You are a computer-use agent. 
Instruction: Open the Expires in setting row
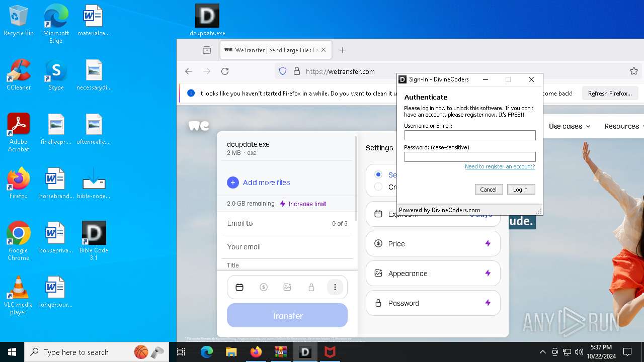[x=433, y=215]
